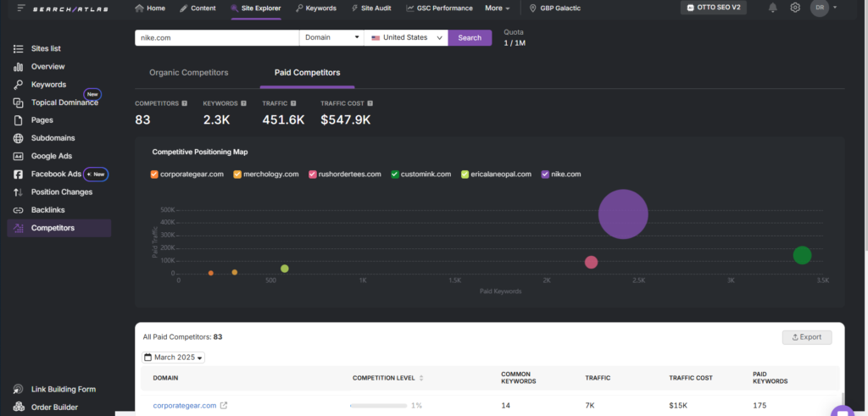This screenshot has width=868, height=416.
Task: Open Keywords in top navigation
Action: 316,8
